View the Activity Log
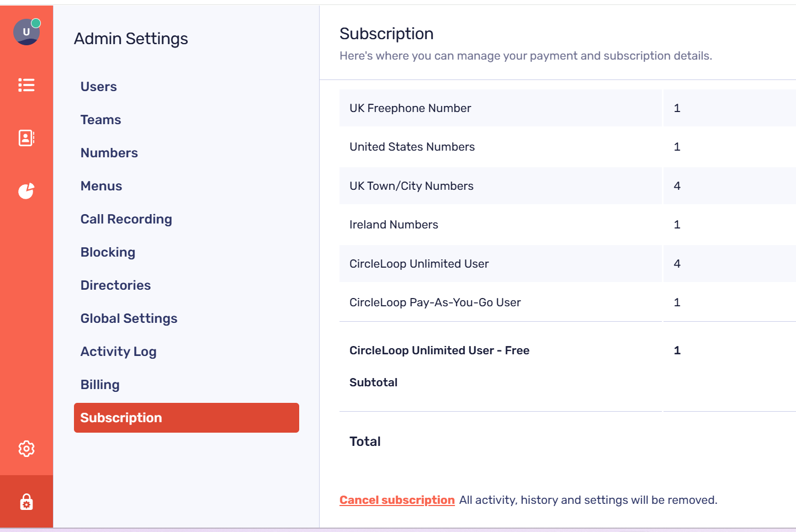This screenshot has height=532, width=796. point(118,351)
